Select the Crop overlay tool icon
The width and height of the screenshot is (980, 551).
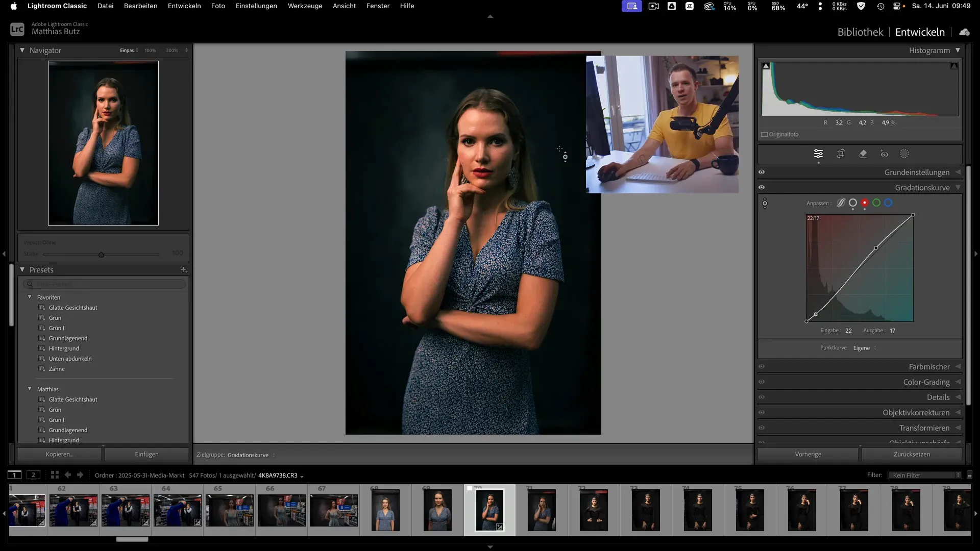tap(841, 154)
